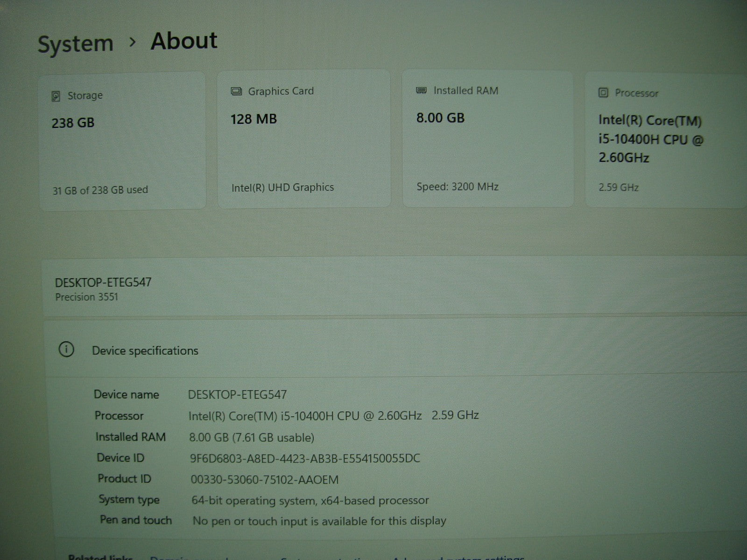This screenshot has height=560, width=747.
Task: Open Advanced system settings link
Action: click(x=458, y=557)
